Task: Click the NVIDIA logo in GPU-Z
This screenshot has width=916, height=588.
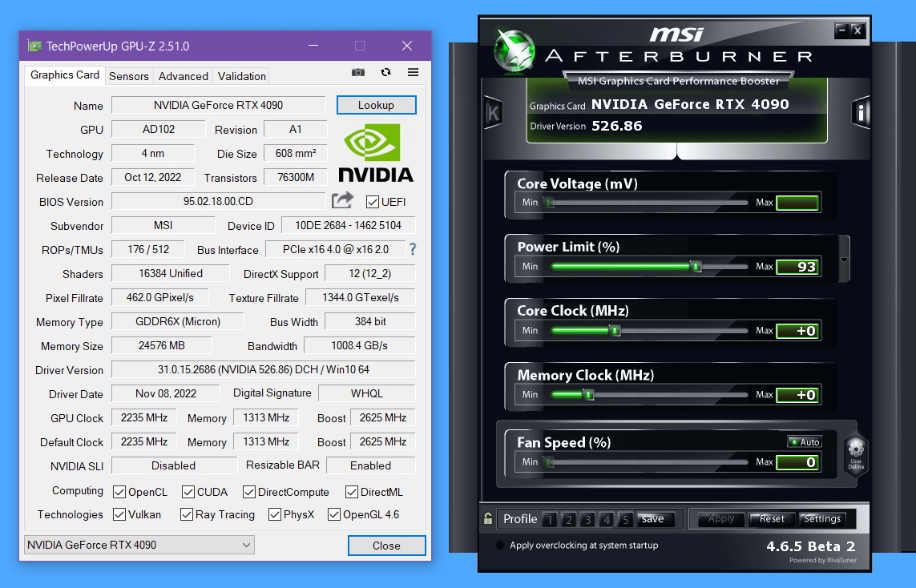Action: click(x=376, y=153)
